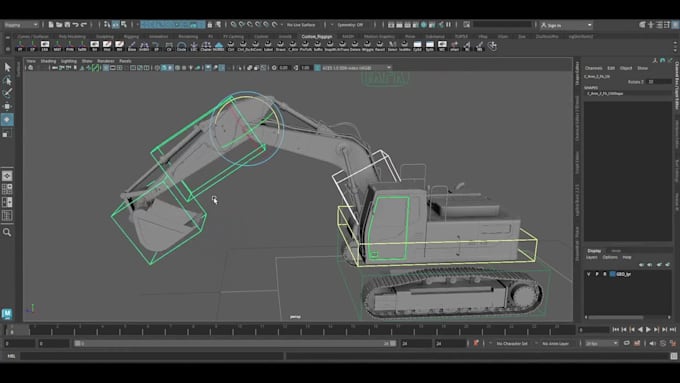The height and width of the screenshot is (383, 680).
Task: Toggle viewport grid display icon
Action: 105,68
